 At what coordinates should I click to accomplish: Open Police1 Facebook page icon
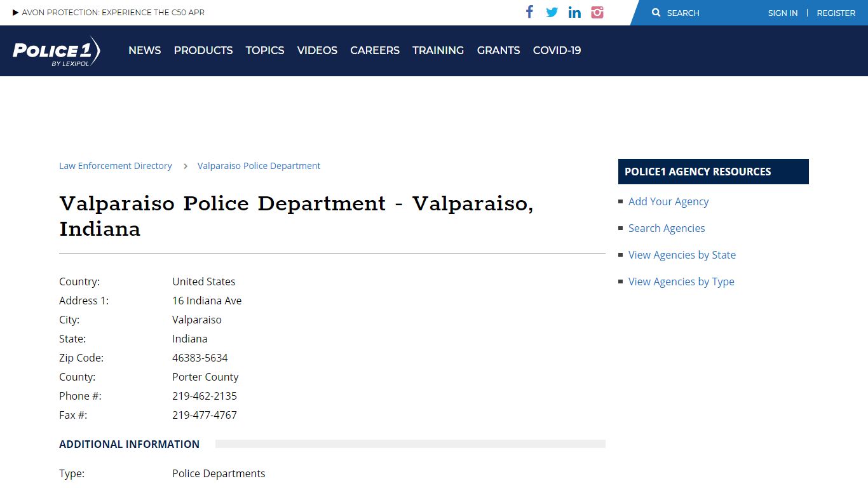[x=529, y=12]
